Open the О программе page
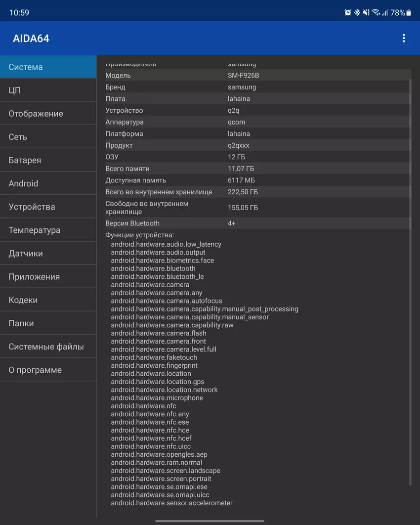The width and height of the screenshot is (420, 525). tap(48, 370)
